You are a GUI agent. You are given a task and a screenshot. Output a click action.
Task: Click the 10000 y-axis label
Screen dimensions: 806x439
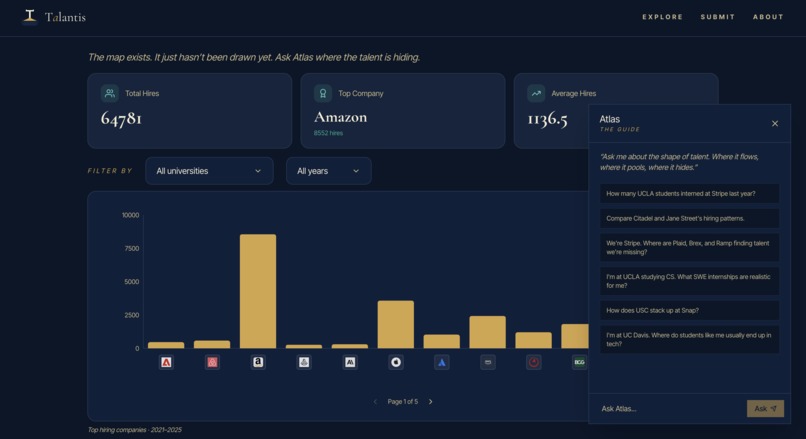point(131,215)
